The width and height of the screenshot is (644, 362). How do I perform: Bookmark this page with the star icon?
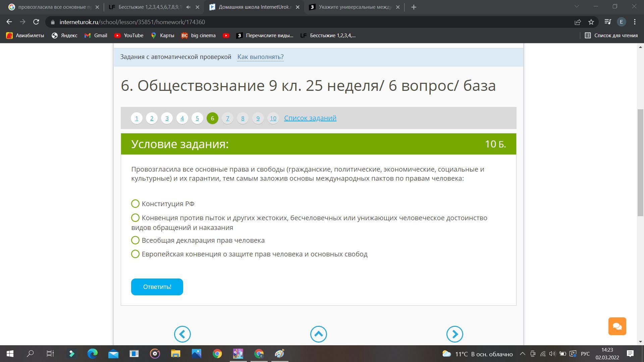coord(591,22)
